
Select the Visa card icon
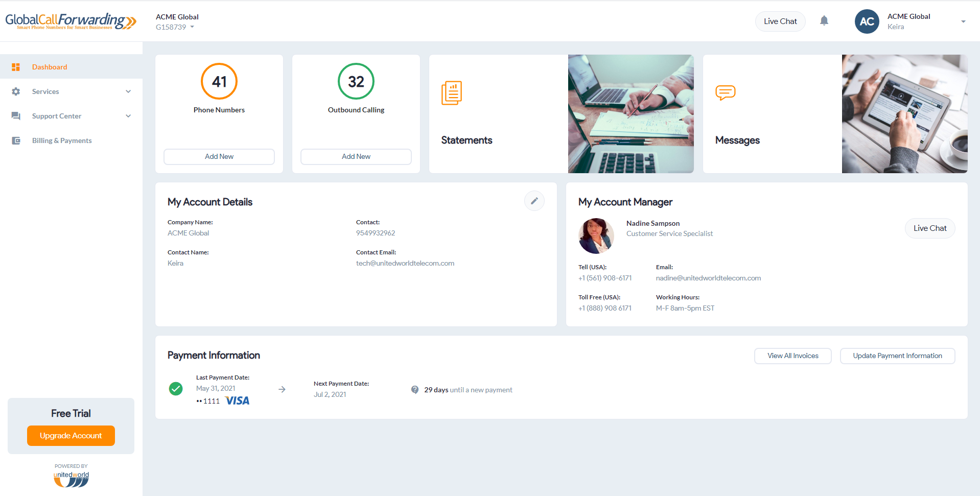coord(237,400)
